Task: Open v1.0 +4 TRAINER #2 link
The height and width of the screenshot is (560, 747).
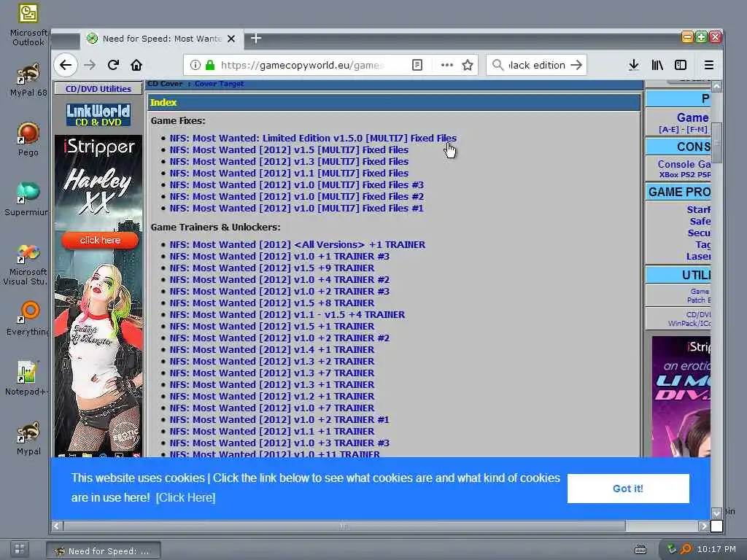Action: [279, 279]
